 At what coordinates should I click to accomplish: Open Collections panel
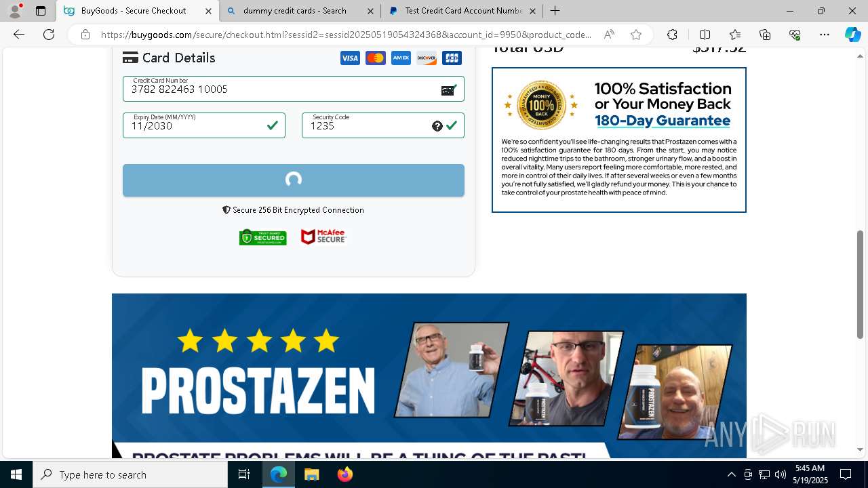click(x=765, y=35)
